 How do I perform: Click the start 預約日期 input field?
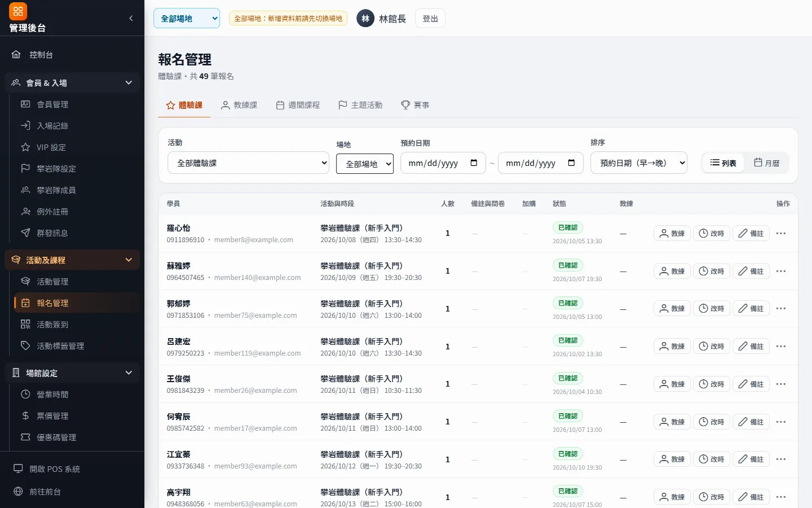[x=443, y=163]
